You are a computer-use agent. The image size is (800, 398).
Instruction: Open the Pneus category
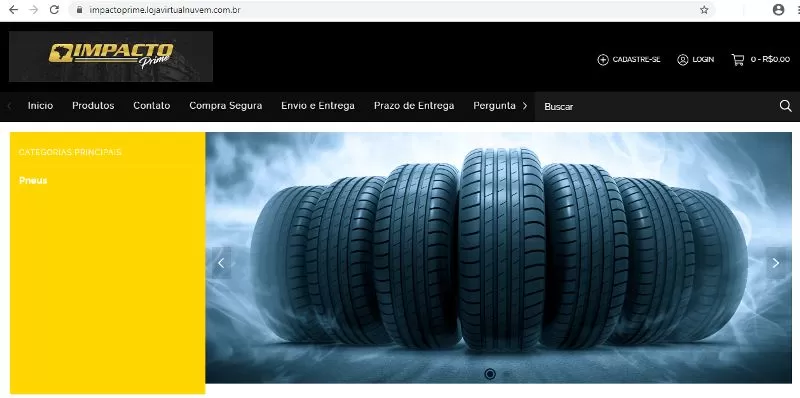(33, 181)
